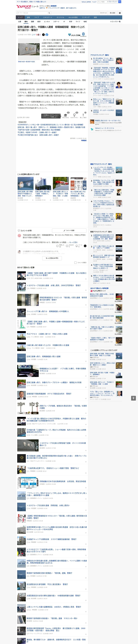Open 相場操縦はどんな犯罪？ article
The image size is (138, 644).
pyautogui.click(x=63, y=370)
